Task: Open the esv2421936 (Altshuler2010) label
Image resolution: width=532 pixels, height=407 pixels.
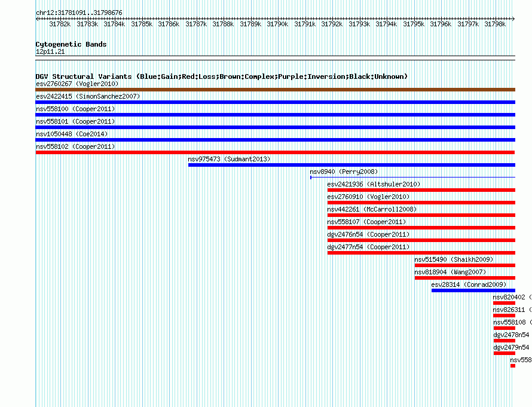Action: click(374, 184)
